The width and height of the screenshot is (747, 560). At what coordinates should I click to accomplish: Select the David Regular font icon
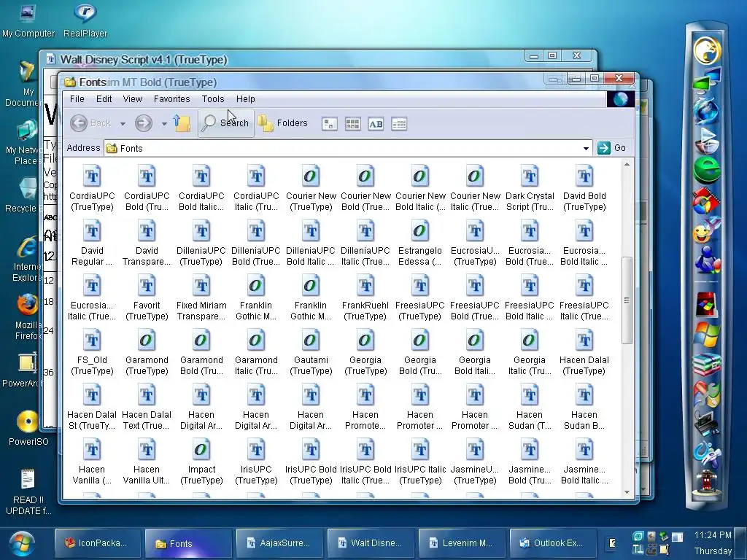click(x=92, y=244)
